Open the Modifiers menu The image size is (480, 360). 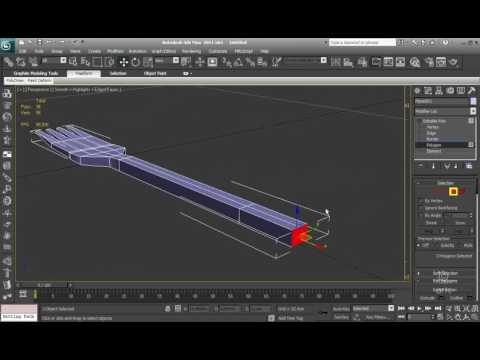point(116,51)
